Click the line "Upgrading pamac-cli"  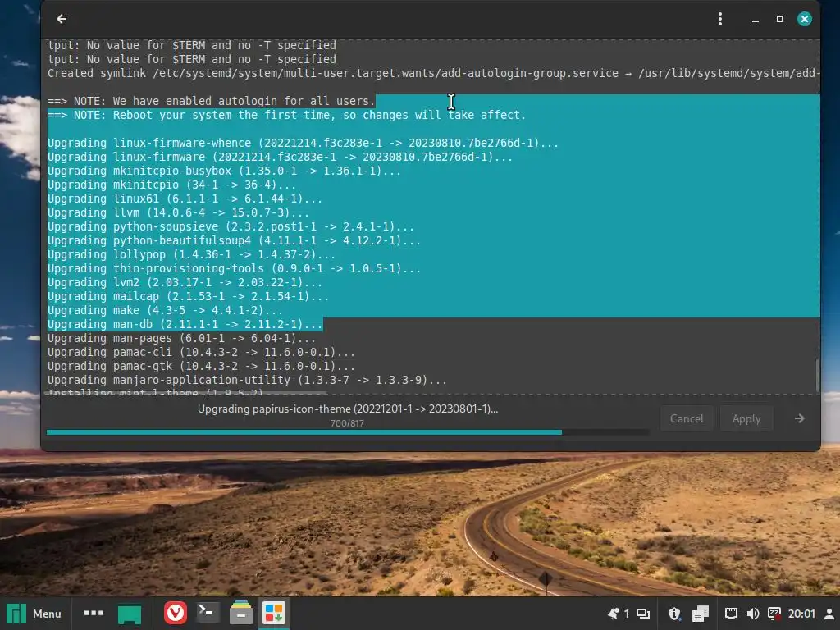point(201,352)
